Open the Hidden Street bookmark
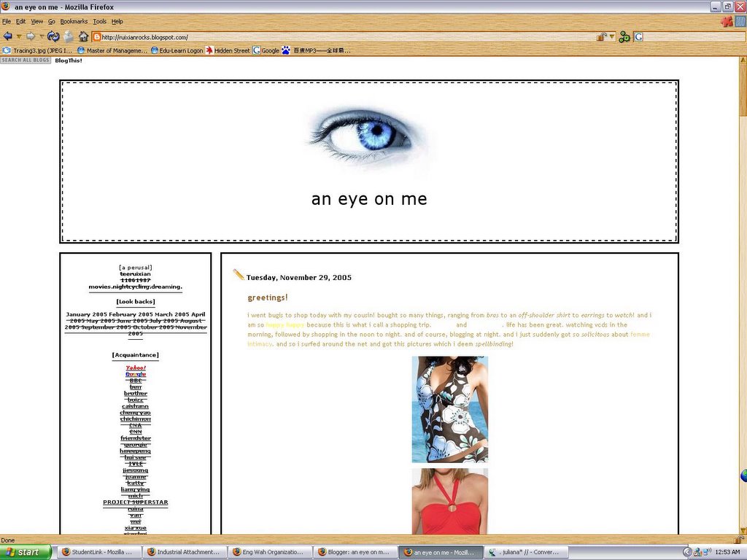747x560 pixels. [228, 50]
